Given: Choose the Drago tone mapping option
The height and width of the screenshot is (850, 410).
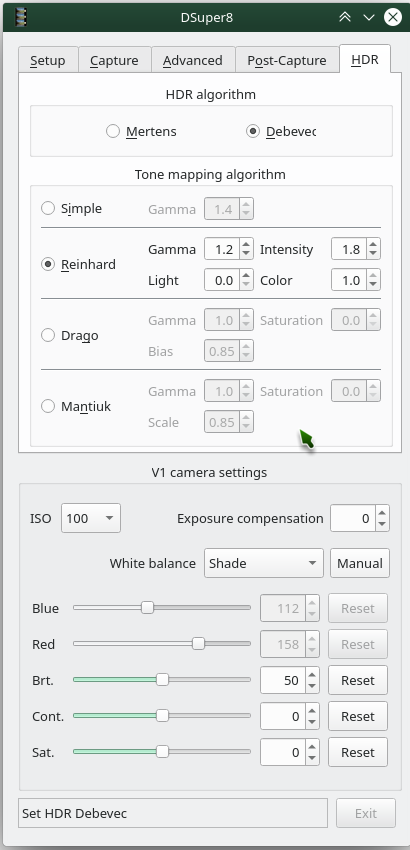Looking at the screenshot, I should pyautogui.click(x=70, y=336).
